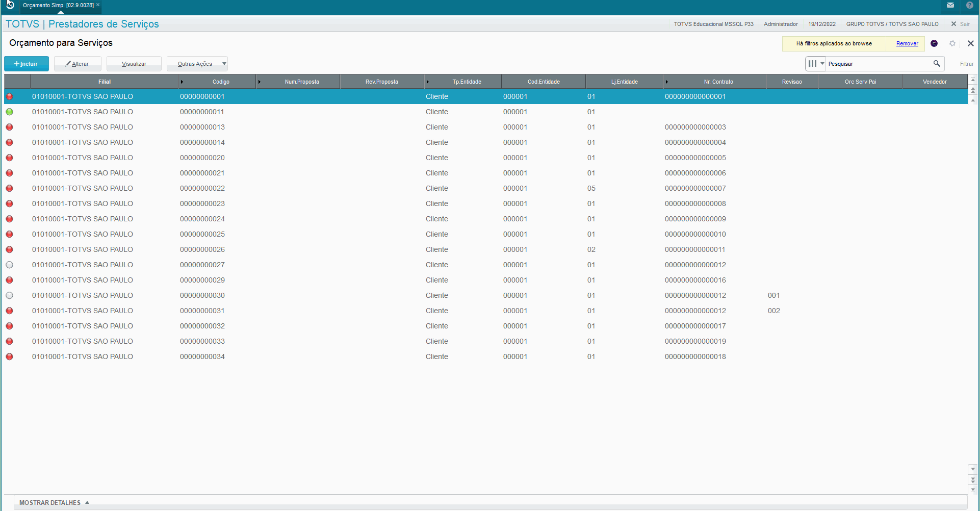Screen dimensions: 980x511
Task: Click the red status icon for Codigo 00000000032
Action: [10, 326]
